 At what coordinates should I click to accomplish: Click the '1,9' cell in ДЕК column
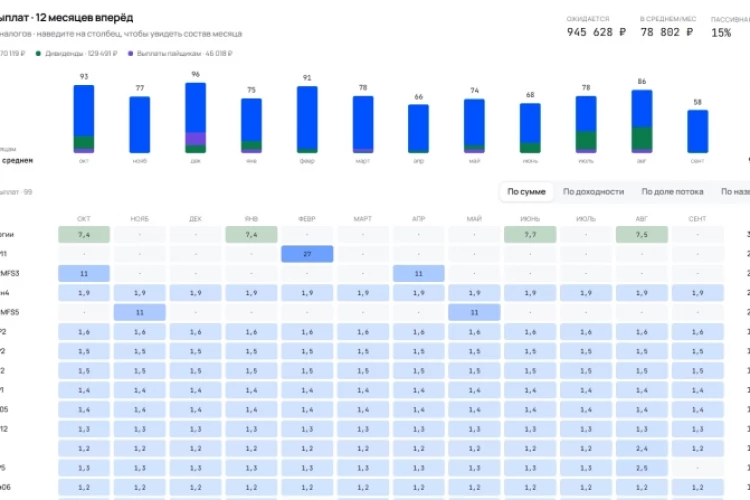(x=195, y=293)
